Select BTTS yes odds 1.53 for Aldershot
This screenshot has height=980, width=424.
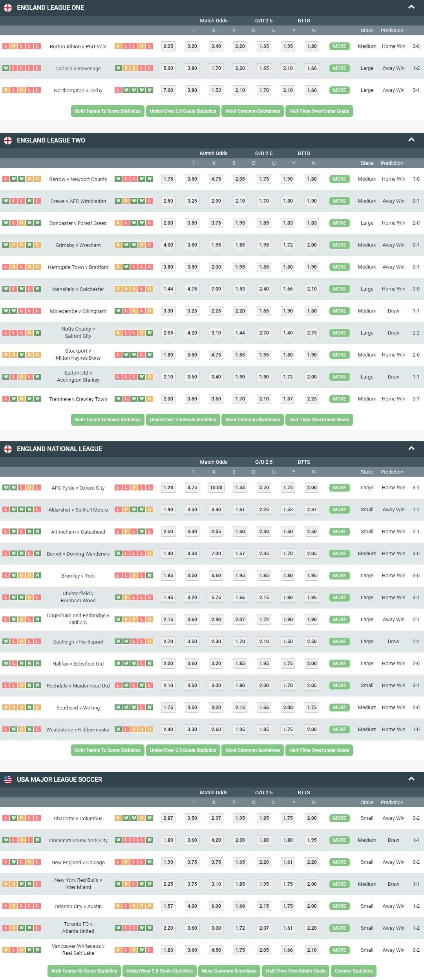pos(288,510)
